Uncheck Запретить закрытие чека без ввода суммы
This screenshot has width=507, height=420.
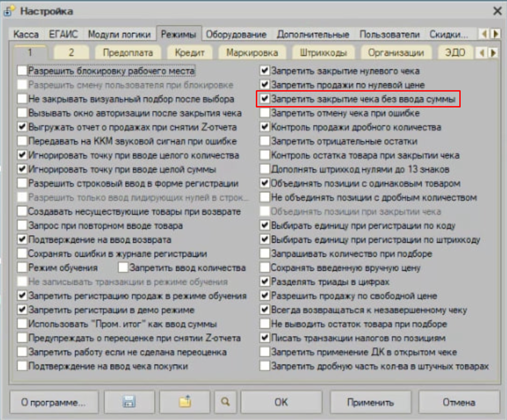(265, 99)
